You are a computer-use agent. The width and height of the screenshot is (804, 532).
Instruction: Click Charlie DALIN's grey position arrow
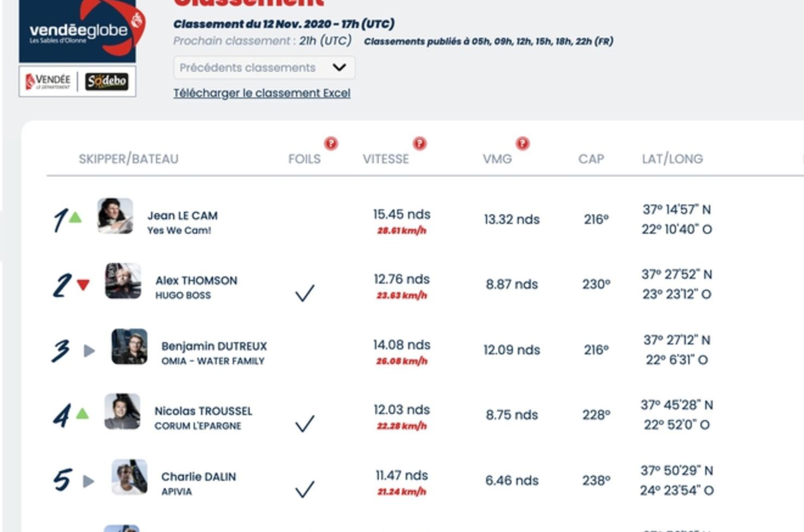pyautogui.click(x=89, y=481)
